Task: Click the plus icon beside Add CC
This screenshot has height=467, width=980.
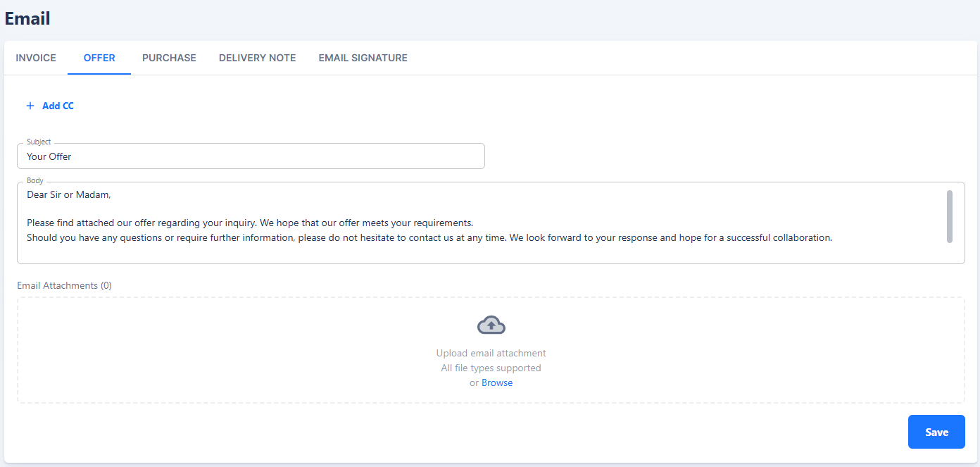Action: (x=30, y=106)
